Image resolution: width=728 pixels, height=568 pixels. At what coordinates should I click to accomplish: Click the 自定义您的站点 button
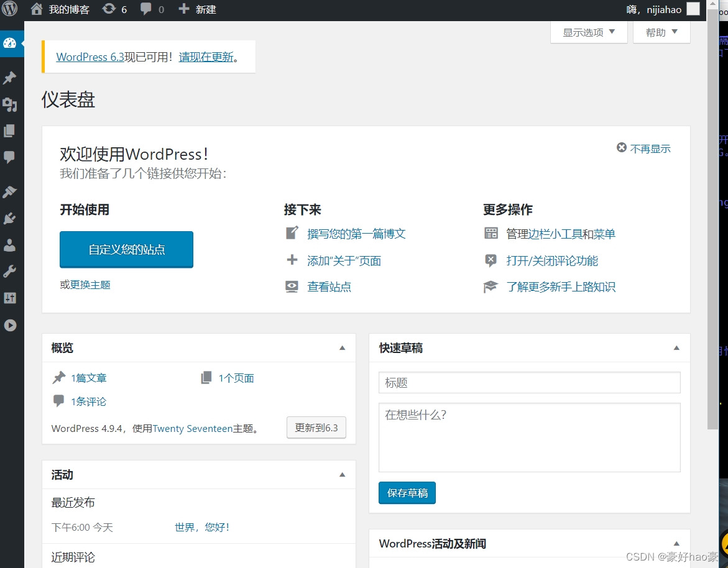click(126, 249)
